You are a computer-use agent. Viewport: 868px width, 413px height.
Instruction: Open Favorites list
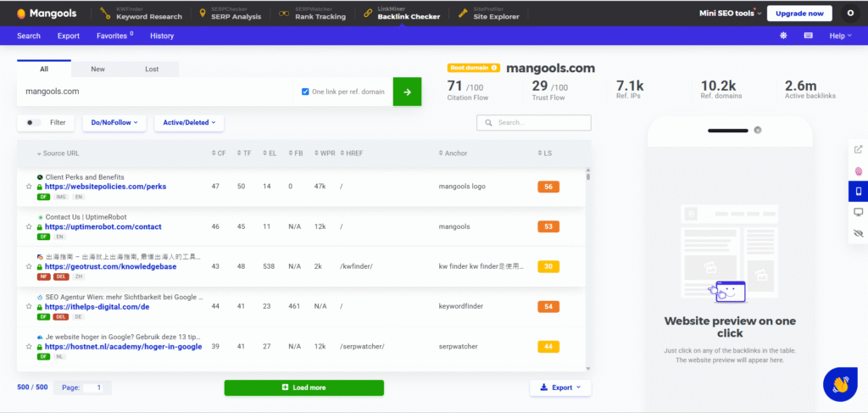[x=115, y=36]
